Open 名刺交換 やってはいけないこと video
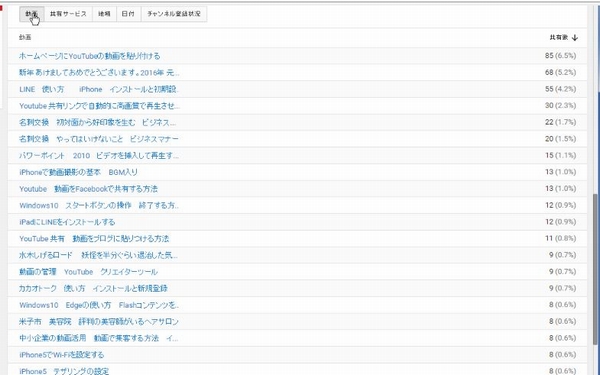The height and width of the screenshot is (375, 600). point(99,139)
